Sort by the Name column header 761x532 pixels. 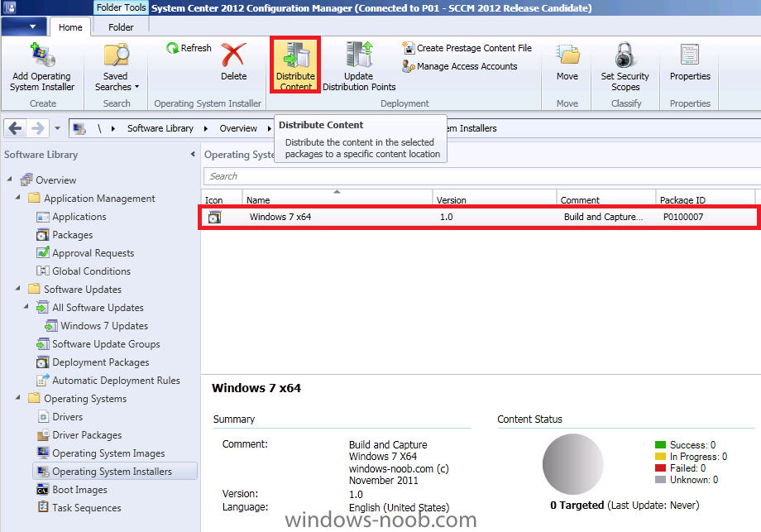tap(337, 199)
